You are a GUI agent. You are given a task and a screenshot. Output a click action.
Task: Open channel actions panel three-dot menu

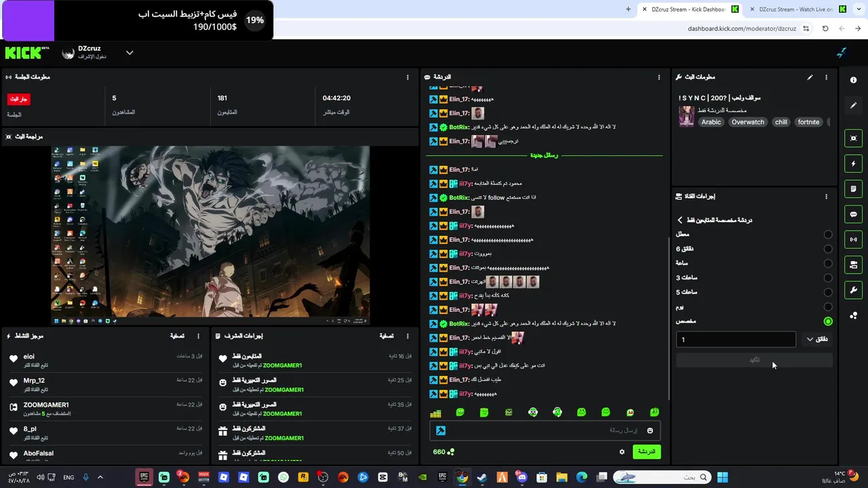[x=826, y=197]
